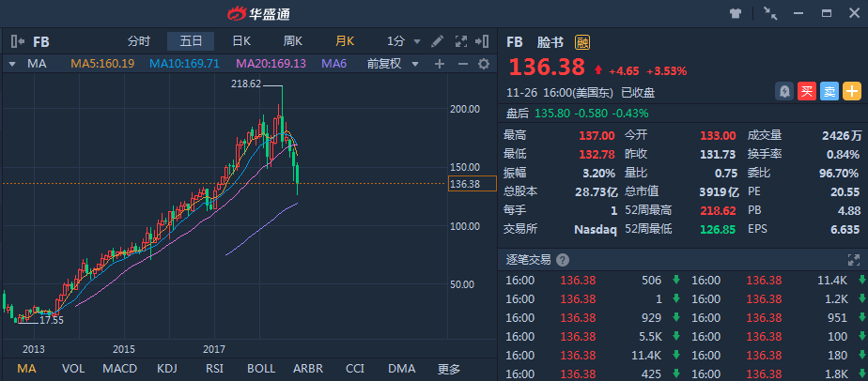Screen dimensions: 868x381
Task: Click the 136.38 current price axis marker
Action: click(473, 184)
